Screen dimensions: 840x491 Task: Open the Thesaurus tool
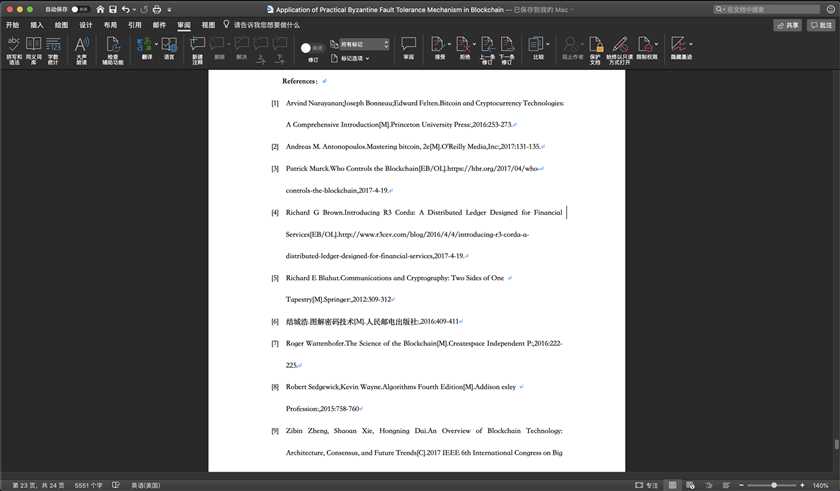click(33, 50)
